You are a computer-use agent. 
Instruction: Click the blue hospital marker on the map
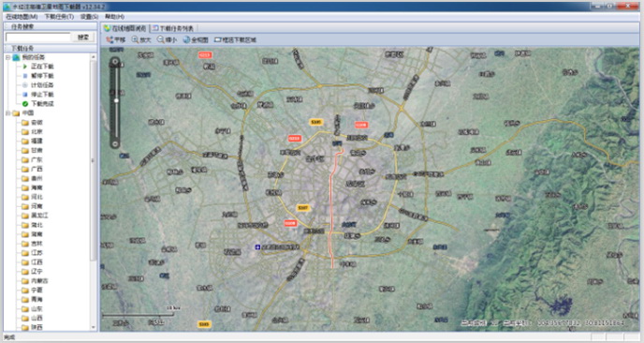click(257, 246)
